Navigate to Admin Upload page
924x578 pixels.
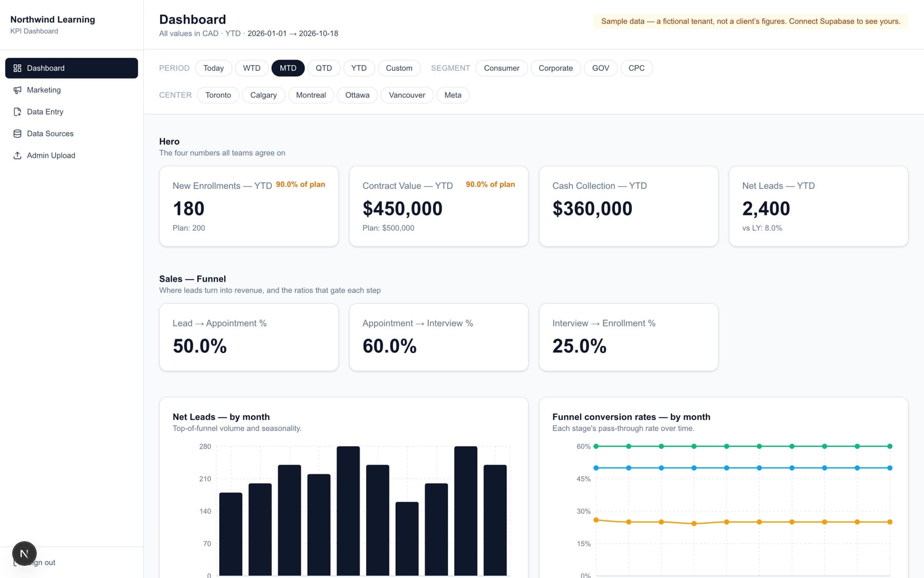[x=71, y=155]
